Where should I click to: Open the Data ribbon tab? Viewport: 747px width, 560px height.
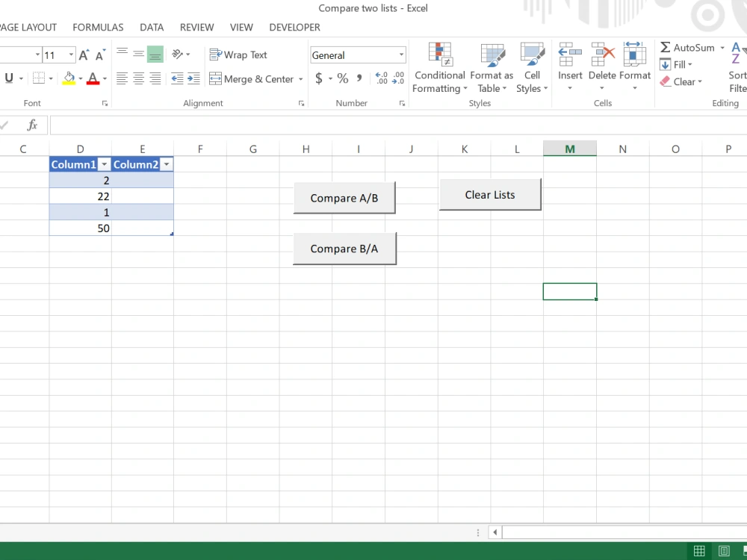[x=152, y=27]
